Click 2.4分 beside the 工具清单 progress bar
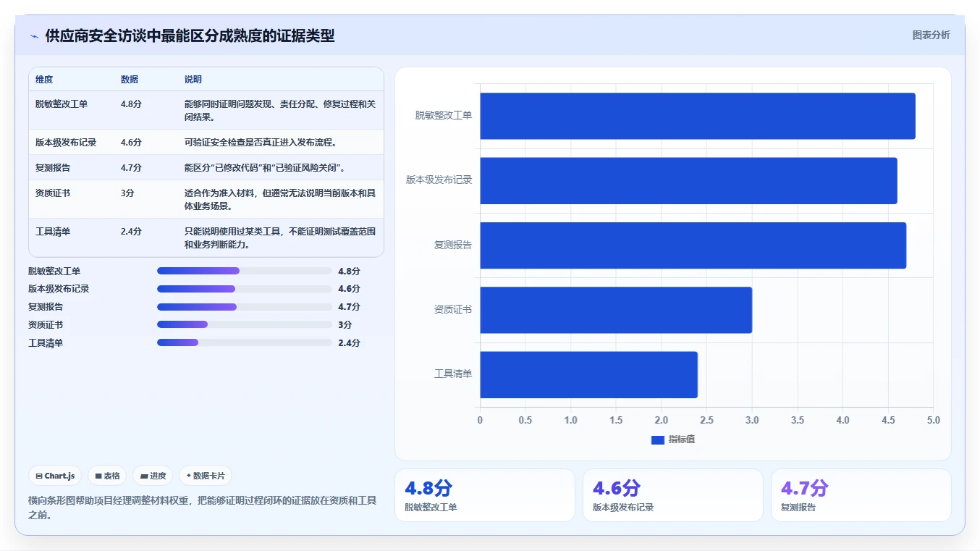Screen dimensions: 980x551 (349, 343)
